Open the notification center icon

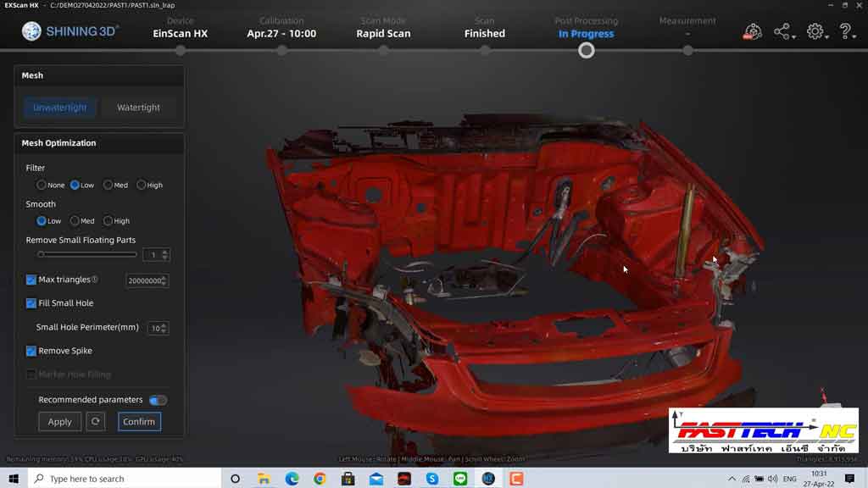(849, 479)
